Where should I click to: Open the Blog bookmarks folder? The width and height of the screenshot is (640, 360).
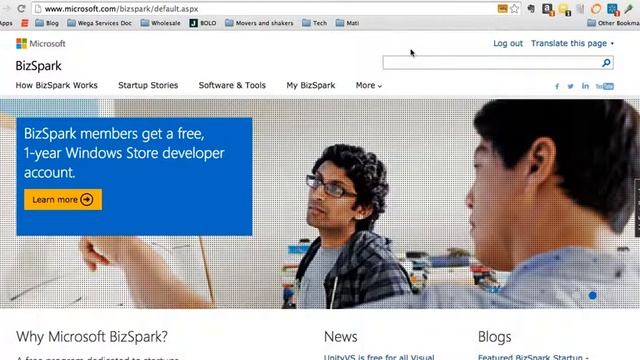click(x=47, y=23)
